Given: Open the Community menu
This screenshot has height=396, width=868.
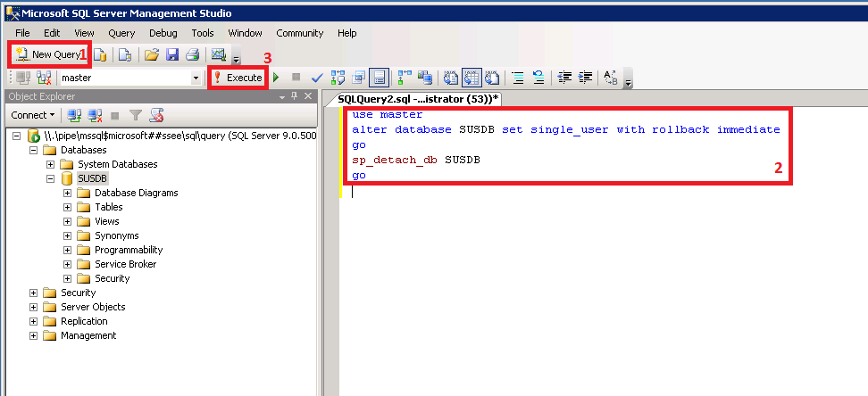Looking at the screenshot, I should click(x=299, y=33).
